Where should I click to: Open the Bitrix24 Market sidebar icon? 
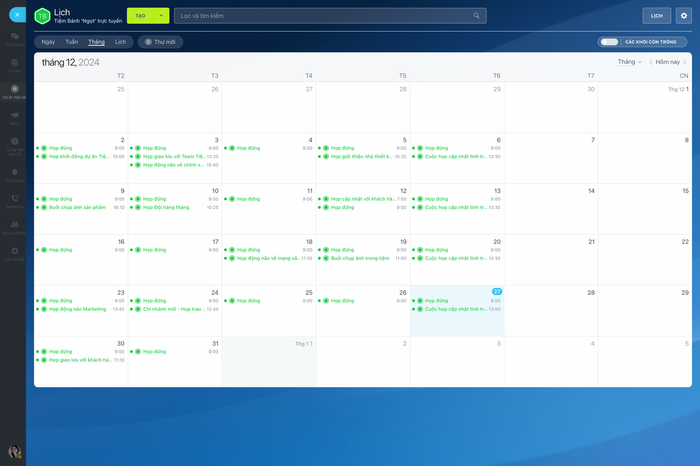(14, 227)
